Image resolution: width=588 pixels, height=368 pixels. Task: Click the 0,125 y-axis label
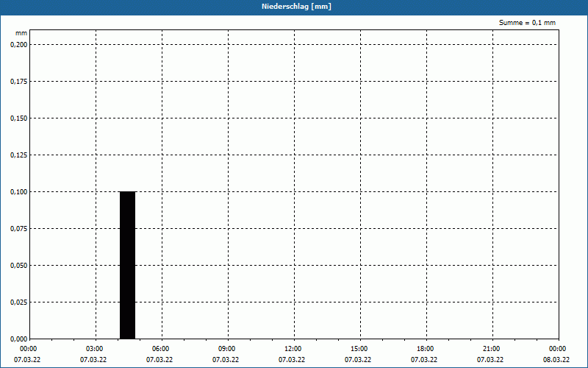[19, 155]
